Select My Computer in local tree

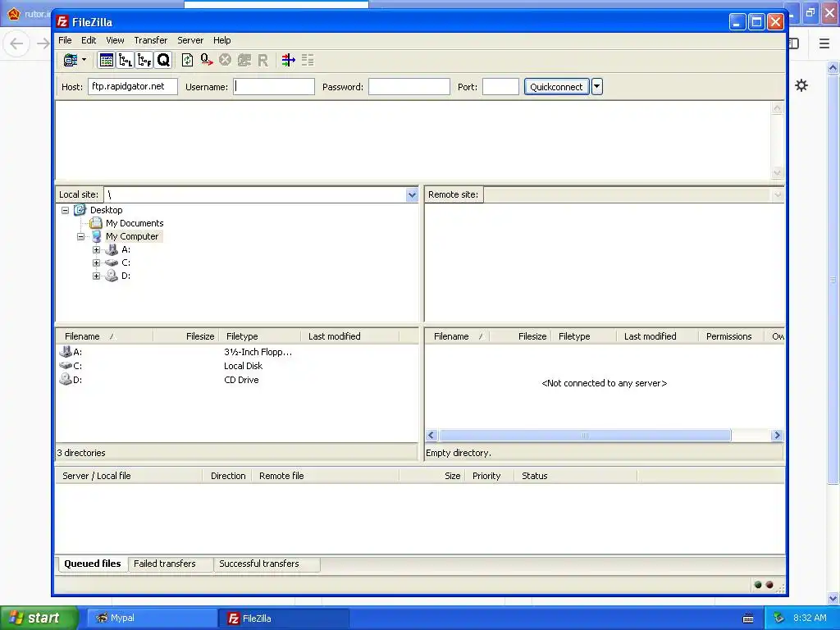(132, 236)
